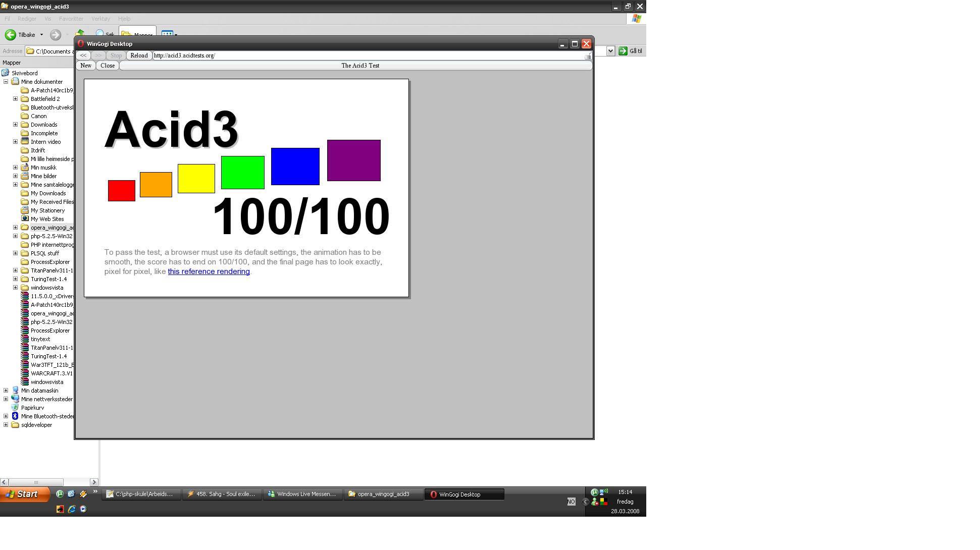Image resolution: width=980 pixels, height=550 pixels.
Task: Click the << back button in WinGogi
Action: (x=83, y=56)
